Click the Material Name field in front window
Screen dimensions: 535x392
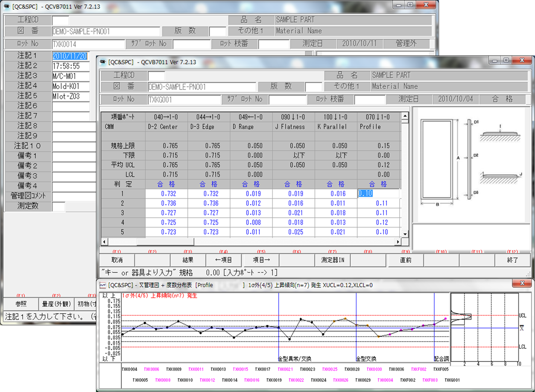(x=449, y=87)
